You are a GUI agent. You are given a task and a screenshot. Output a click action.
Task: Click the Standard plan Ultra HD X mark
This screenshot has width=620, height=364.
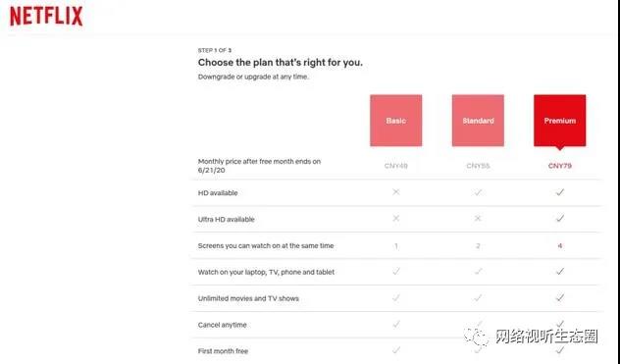tap(478, 218)
